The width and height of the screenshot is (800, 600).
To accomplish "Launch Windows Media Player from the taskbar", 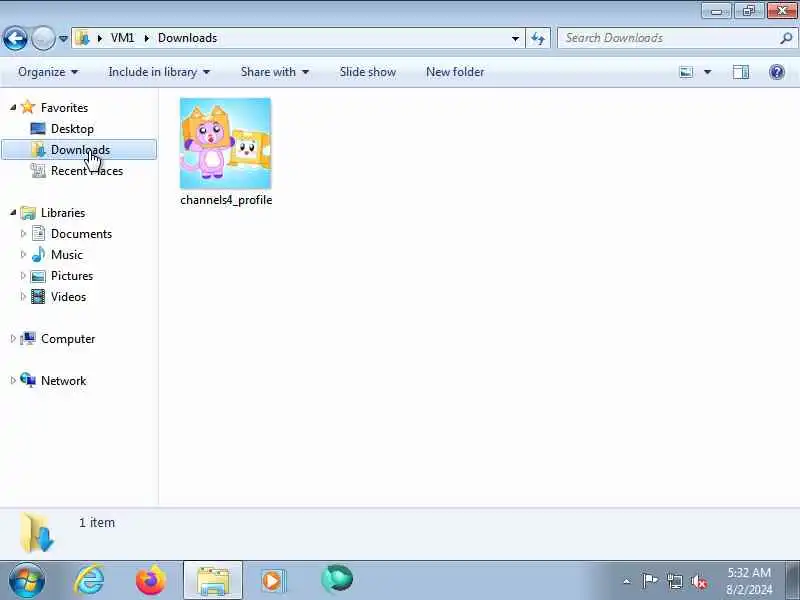I will tap(273, 581).
